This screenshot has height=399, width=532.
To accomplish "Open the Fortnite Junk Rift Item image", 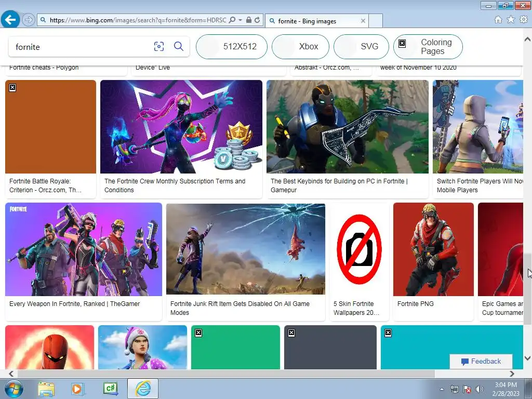I will click(246, 249).
